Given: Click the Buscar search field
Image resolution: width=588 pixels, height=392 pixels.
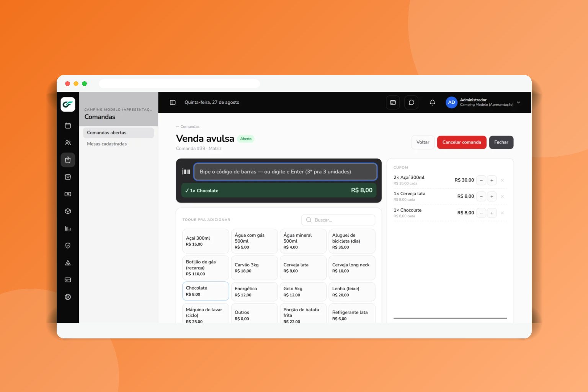Looking at the screenshot, I should point(338,220).
